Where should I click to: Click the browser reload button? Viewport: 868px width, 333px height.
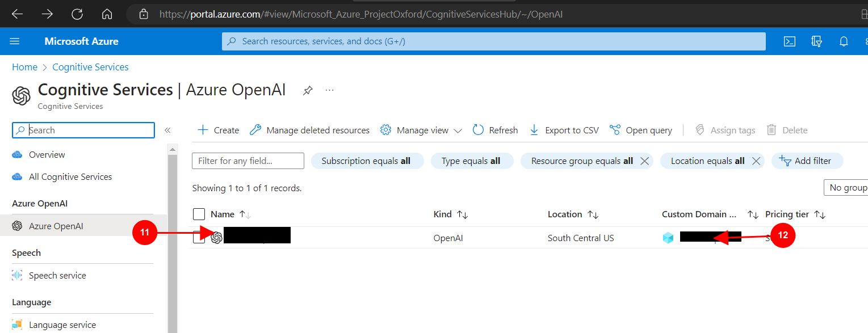[77, 14]
